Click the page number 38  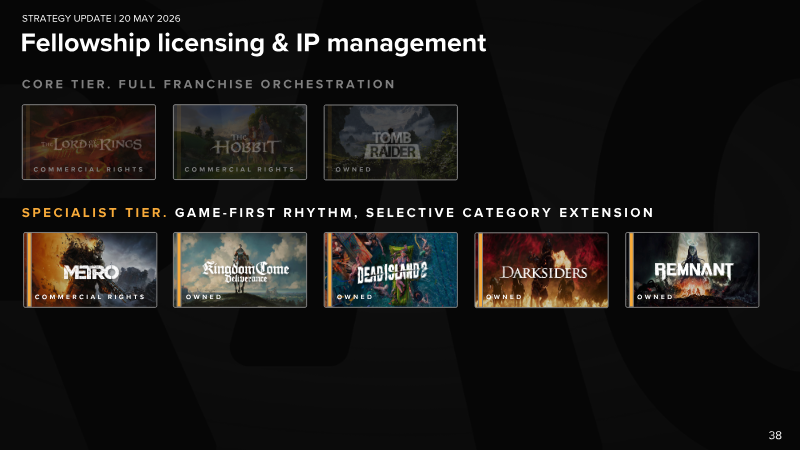775,435
